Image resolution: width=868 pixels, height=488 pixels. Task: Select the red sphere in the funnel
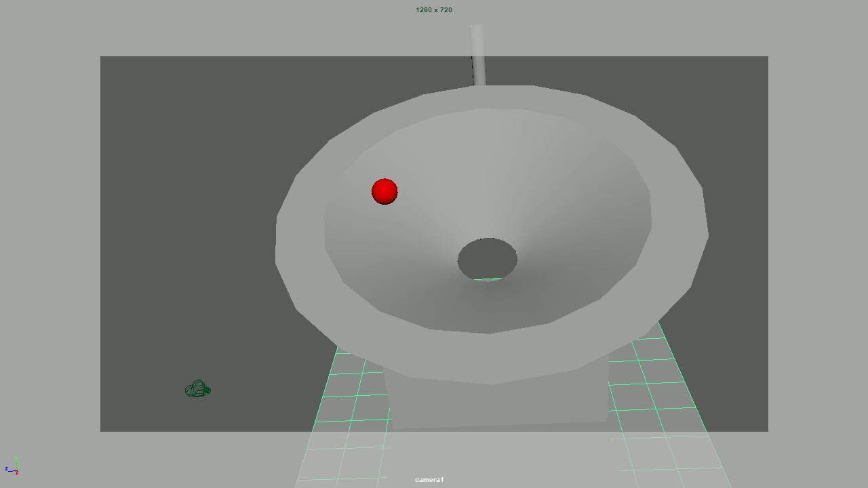pyautogui.click(x=384, y=192)
